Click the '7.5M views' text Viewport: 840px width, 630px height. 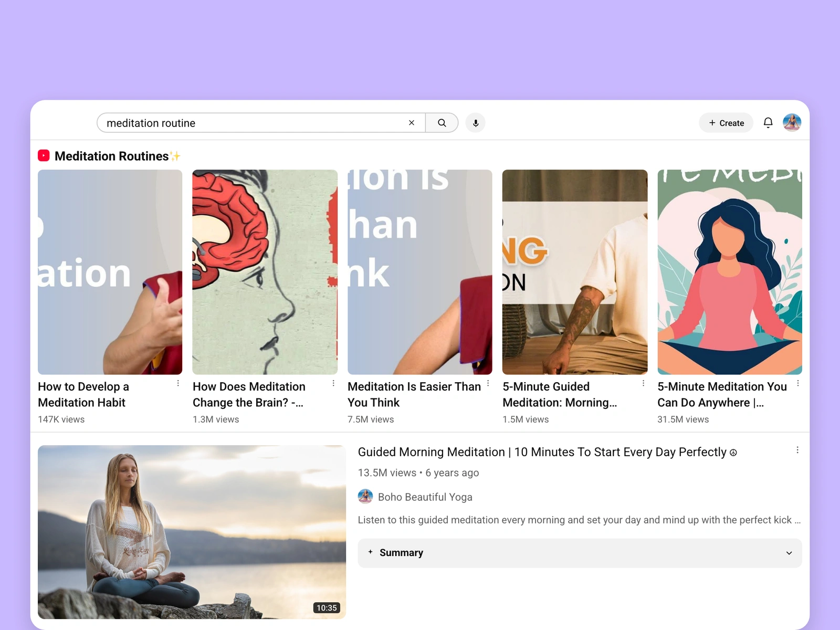click(371, 419)
